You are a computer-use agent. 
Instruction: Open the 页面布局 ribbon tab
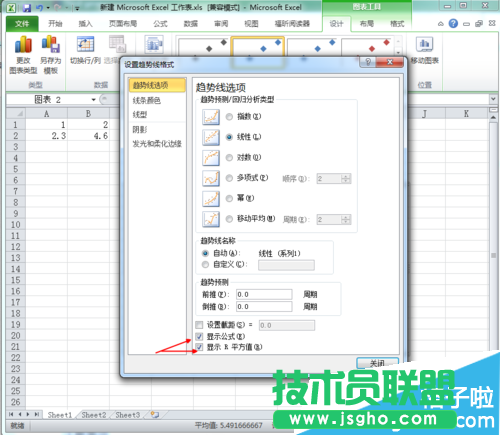point(123,24)
